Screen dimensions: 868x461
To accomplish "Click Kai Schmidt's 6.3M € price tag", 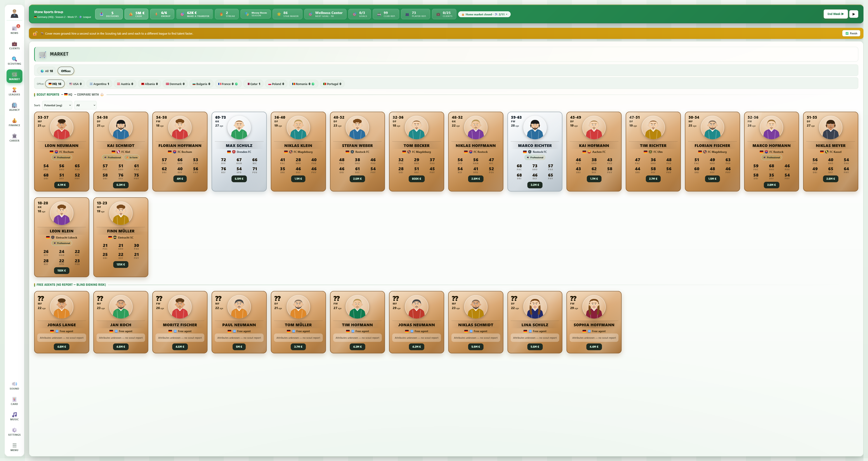I will (x=121, y=185).
